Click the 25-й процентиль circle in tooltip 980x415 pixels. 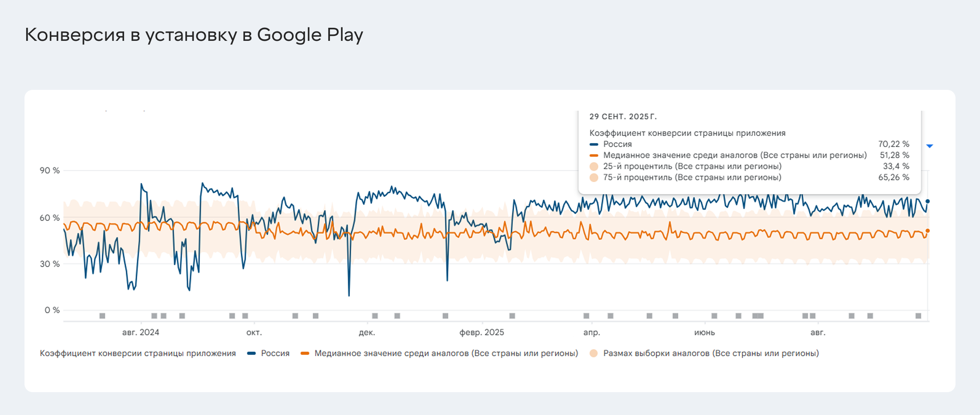(594, 166)
